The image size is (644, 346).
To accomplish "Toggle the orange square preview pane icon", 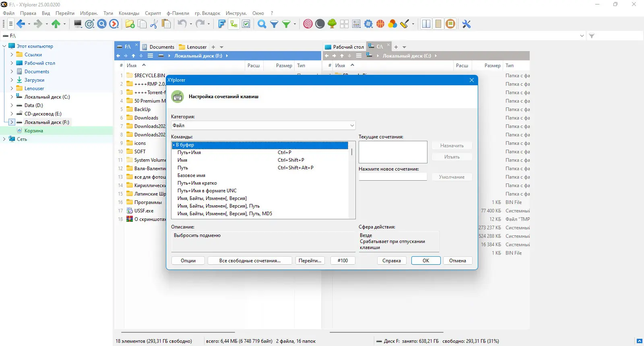I will coord(450,24).
